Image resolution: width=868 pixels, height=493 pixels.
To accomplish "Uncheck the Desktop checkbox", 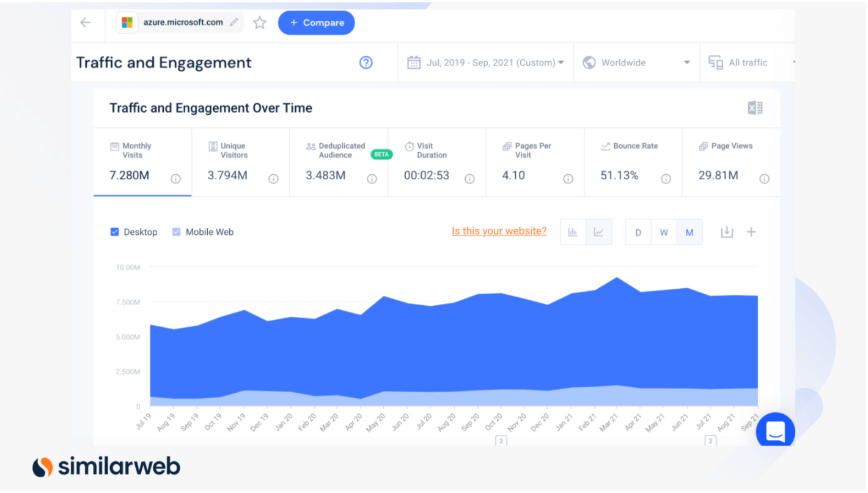I will (x=114, y=232).
